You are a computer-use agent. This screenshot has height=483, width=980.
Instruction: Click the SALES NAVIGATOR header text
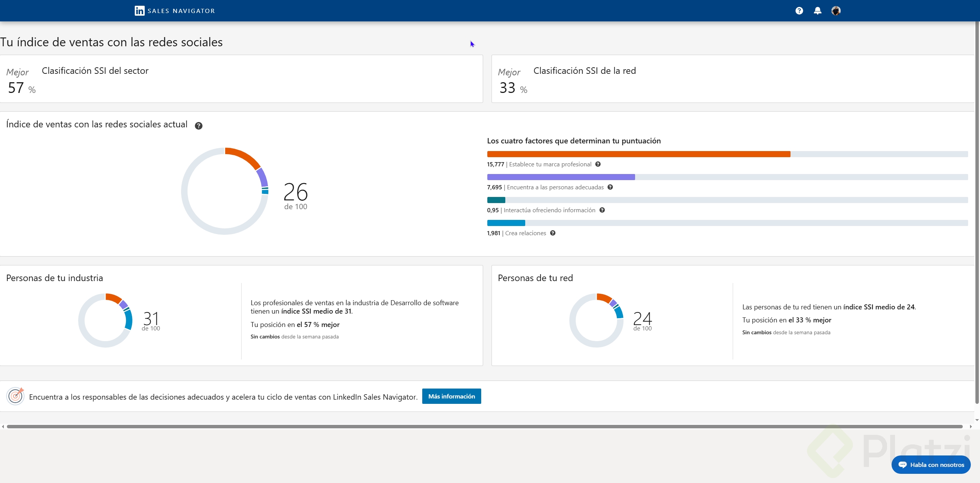click(181, 11)
